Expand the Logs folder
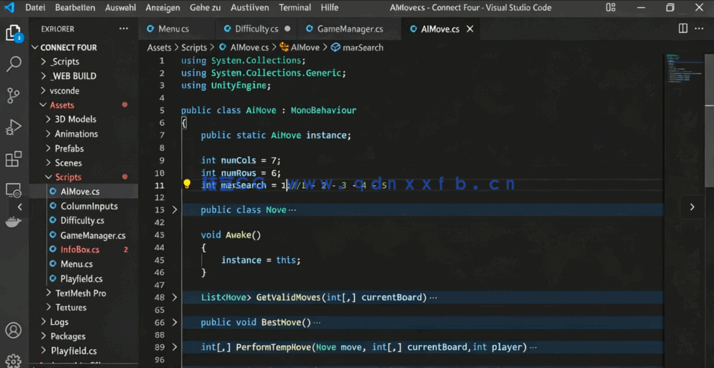714x368 pixels. 83,322
